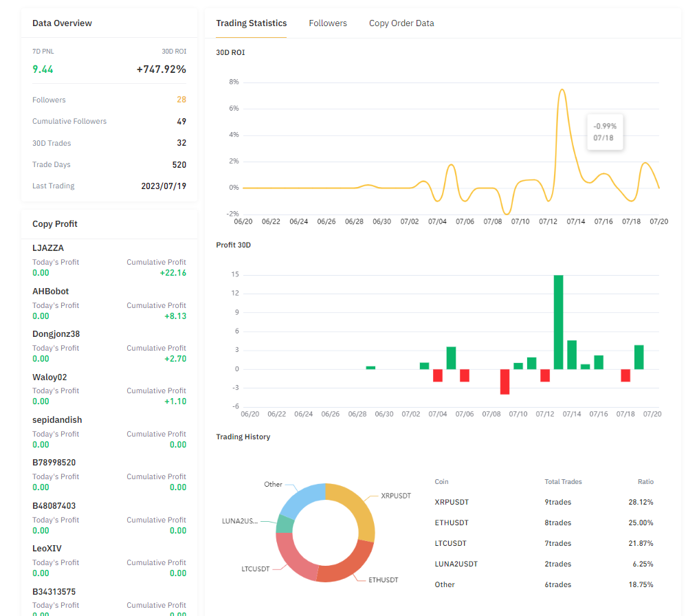Viewport: 688px width, 616px height.
Task: Click the Followers count 28
Action: tap(181, 100)
